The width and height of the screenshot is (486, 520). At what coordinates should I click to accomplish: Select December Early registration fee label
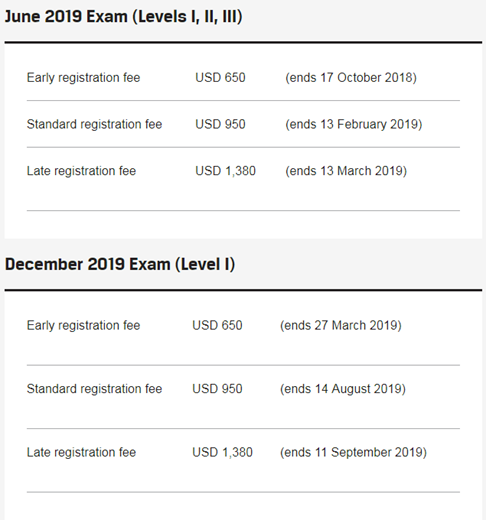[83, 325]
